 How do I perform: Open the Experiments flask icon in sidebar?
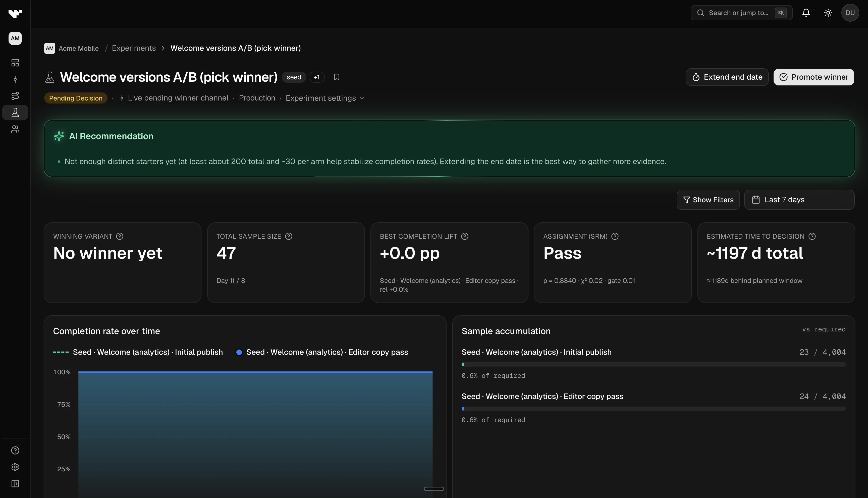pyautogui.click(x=15, y=113)
